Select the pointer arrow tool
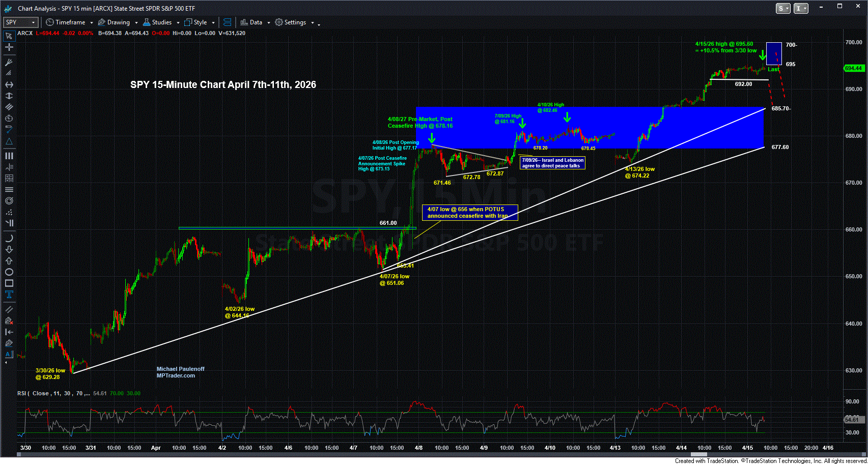Screen dimensions: 868x464 tap(9, 36)
